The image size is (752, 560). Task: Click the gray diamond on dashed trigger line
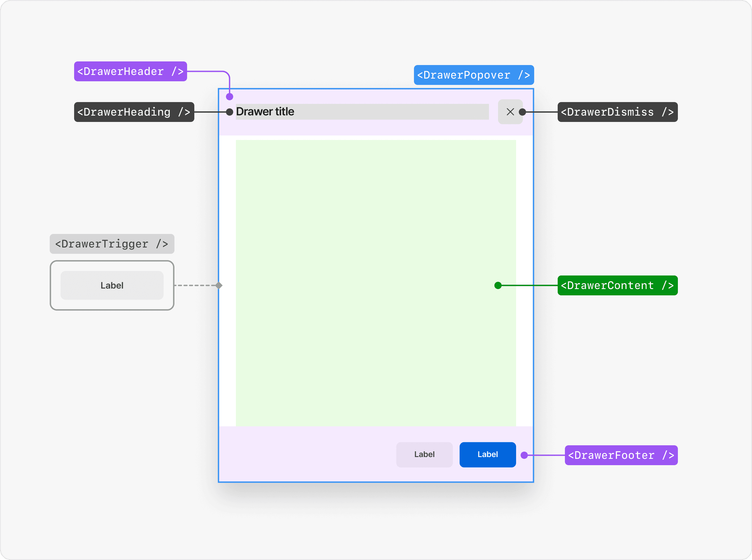pos(219,285)
